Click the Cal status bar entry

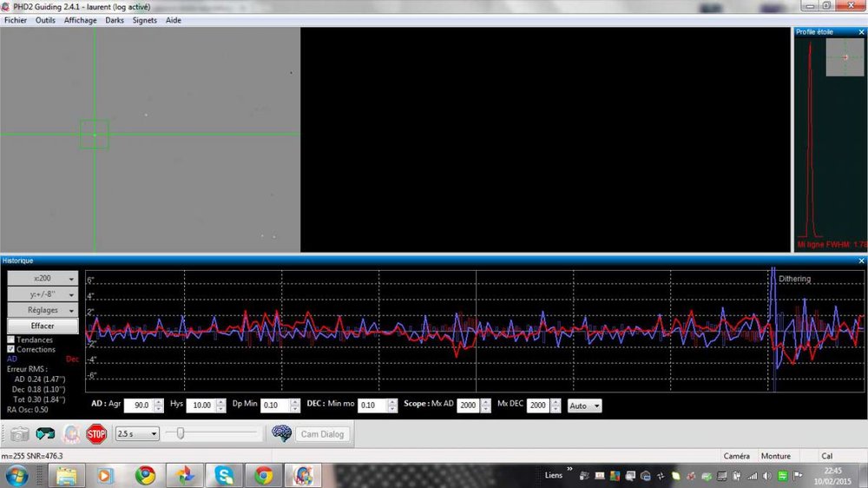(x=827, y=456)
